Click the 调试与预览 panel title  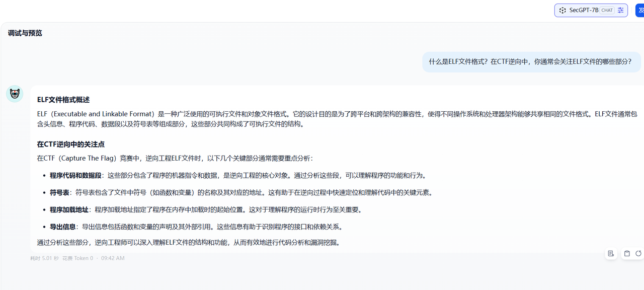(x=25, y=33)
